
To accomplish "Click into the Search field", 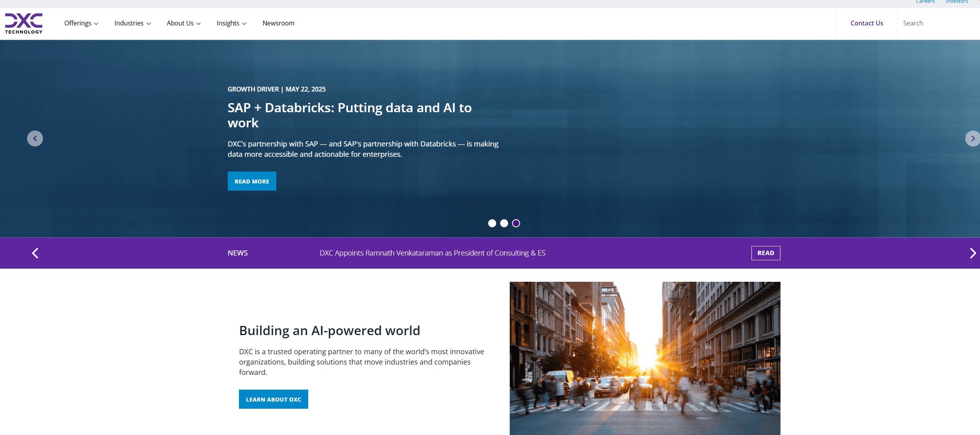I will tap(938, 23).
